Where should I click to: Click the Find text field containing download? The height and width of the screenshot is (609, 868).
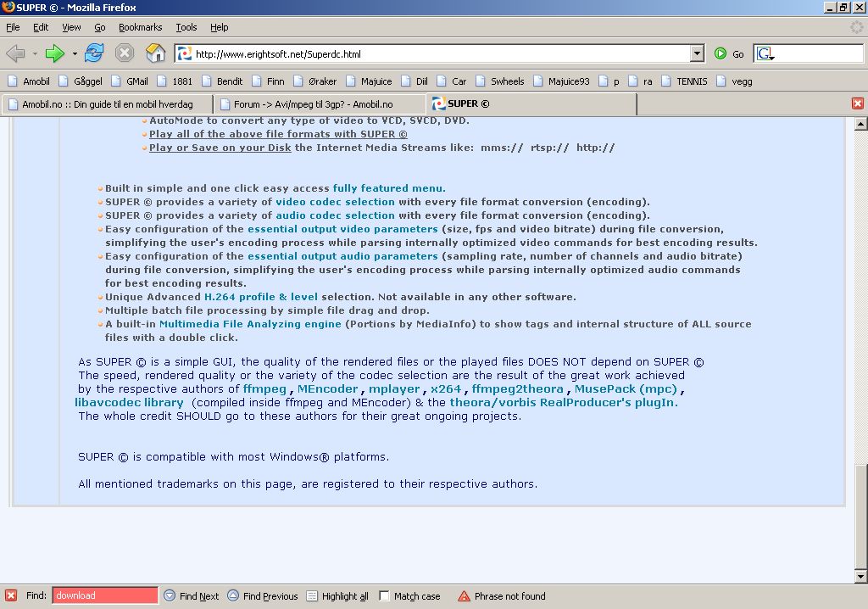(x=105, y=595)
